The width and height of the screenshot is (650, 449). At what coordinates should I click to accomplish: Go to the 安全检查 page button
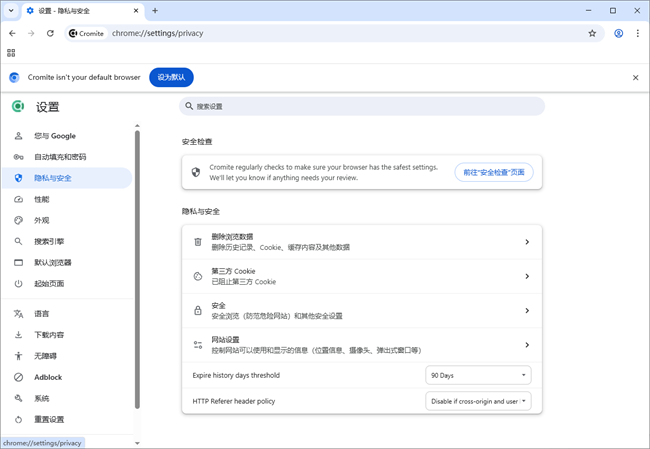[x=494, y=172]
